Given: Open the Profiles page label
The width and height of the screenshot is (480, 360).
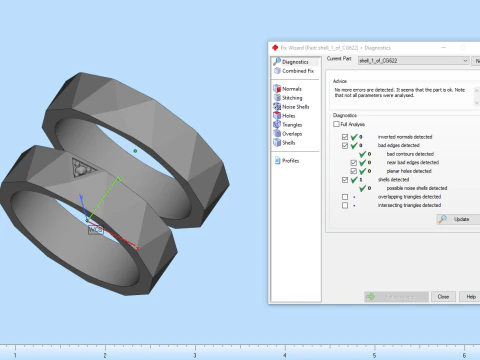Looking at the screenshot, I should [291, 161].
